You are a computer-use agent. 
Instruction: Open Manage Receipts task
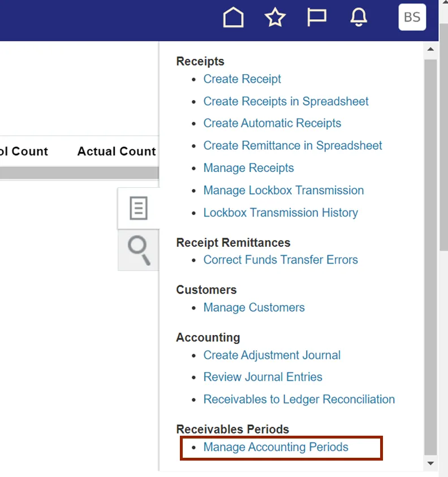click(x=248, y=168)
